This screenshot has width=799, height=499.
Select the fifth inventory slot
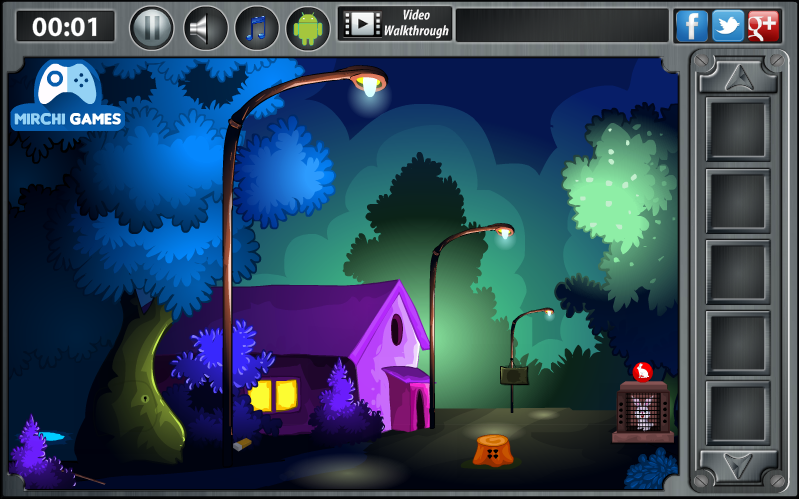pos(737,412)
